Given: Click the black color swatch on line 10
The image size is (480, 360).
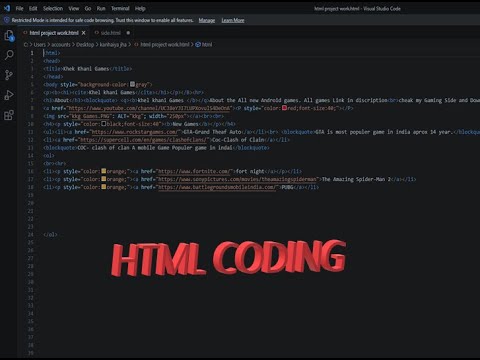Looking at the screenshot, I should (104, 124).
